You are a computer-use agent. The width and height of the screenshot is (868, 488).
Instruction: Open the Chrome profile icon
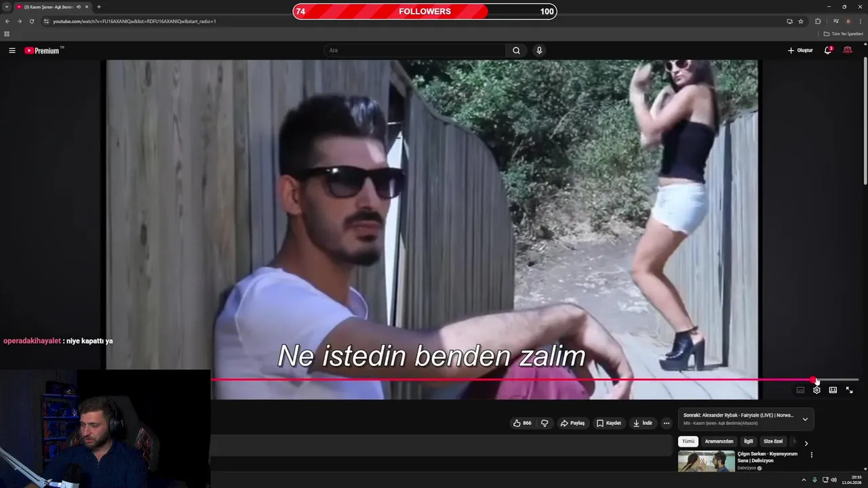click(848, 21)
